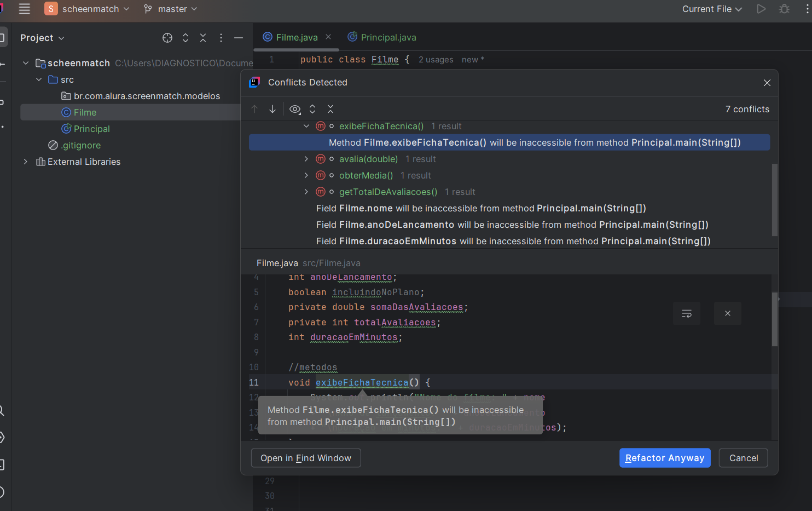The image size is (812, 511).
Task: Open the main hamburger menu
Action: point(24,9)
